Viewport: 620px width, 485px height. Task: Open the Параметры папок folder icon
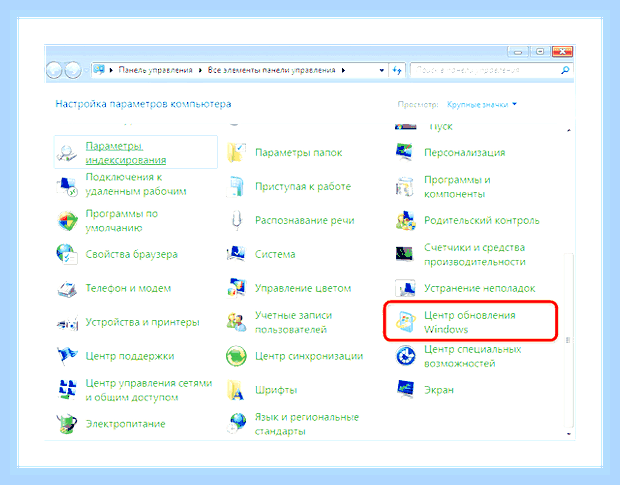(x=236, y=153)
